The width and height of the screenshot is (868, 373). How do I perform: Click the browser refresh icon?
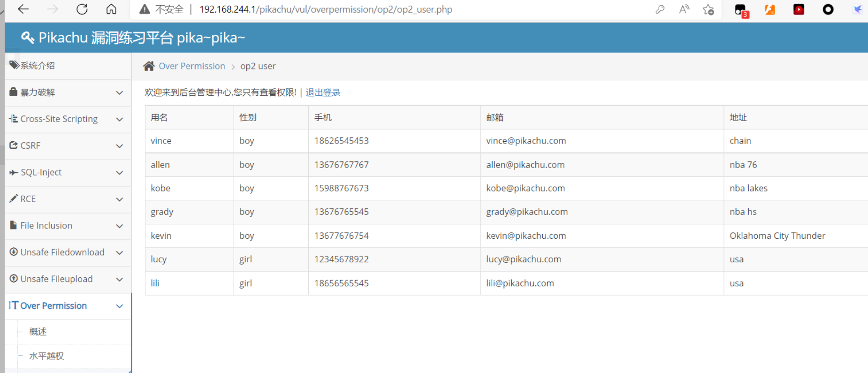82,9
